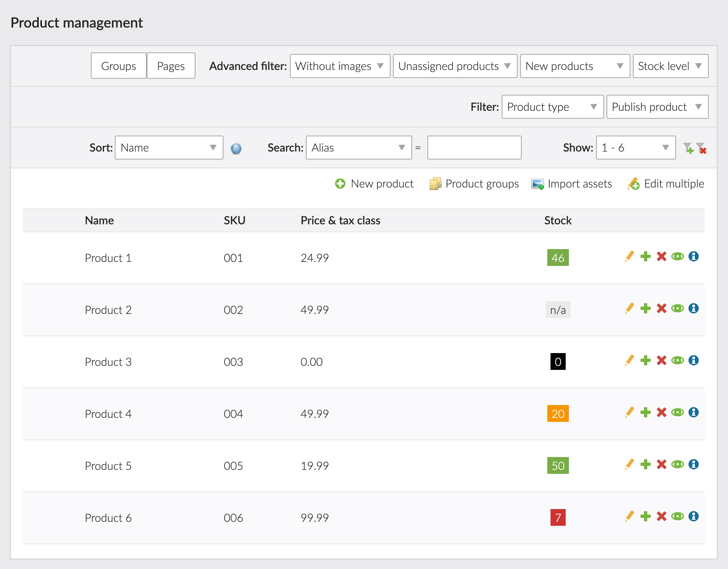Switch to the Pages tab

pyautogui.click(x=171, y=66)
